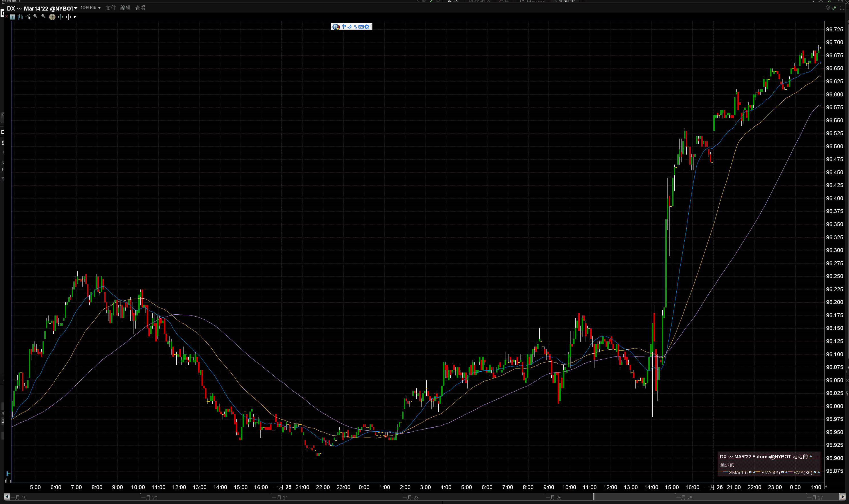The image size is (849, 504).
Task: Open the 文件 menu
Action: 110,8
